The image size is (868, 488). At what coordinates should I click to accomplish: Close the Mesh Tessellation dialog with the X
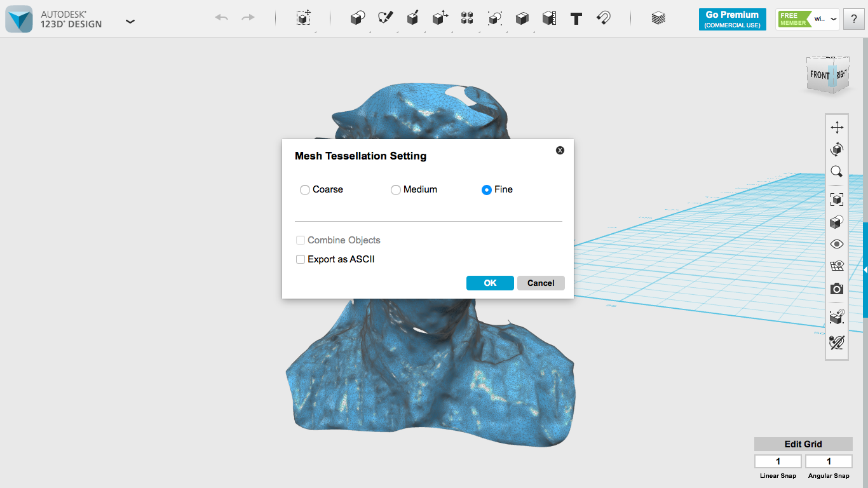pos(560,150)
